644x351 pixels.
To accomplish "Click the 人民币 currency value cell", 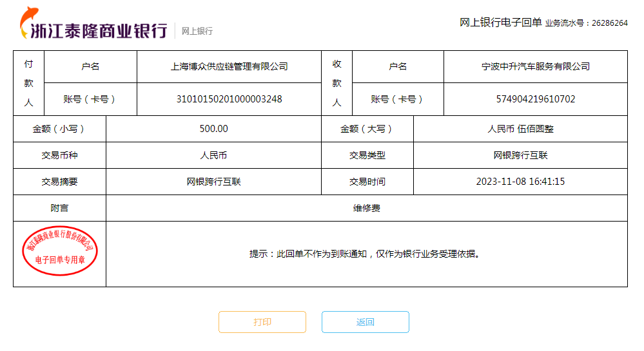I will [x=213, y=155].
